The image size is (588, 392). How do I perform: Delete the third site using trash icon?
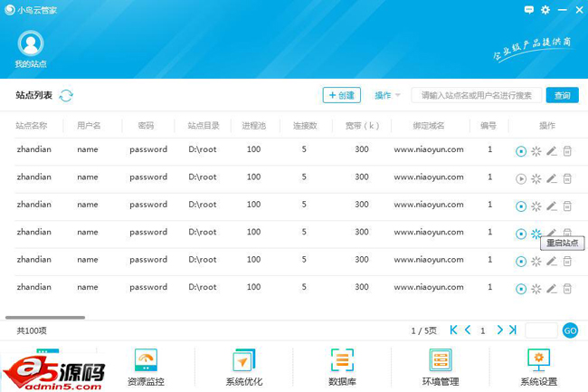(567, 206)
